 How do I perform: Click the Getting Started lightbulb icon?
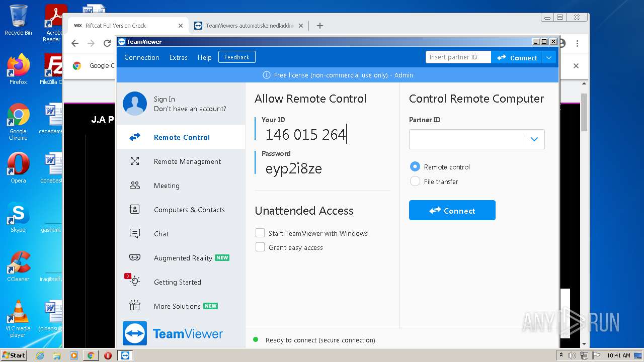tap(135, 282)
